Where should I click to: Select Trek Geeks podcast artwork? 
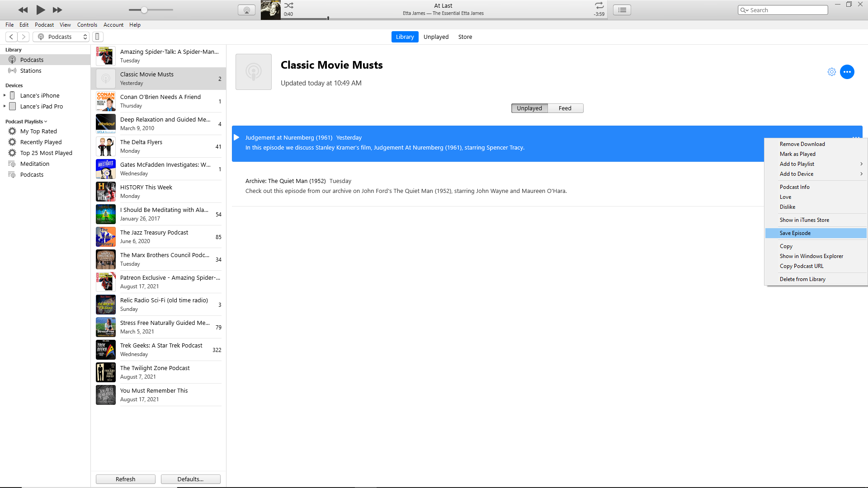coord(106,350)
